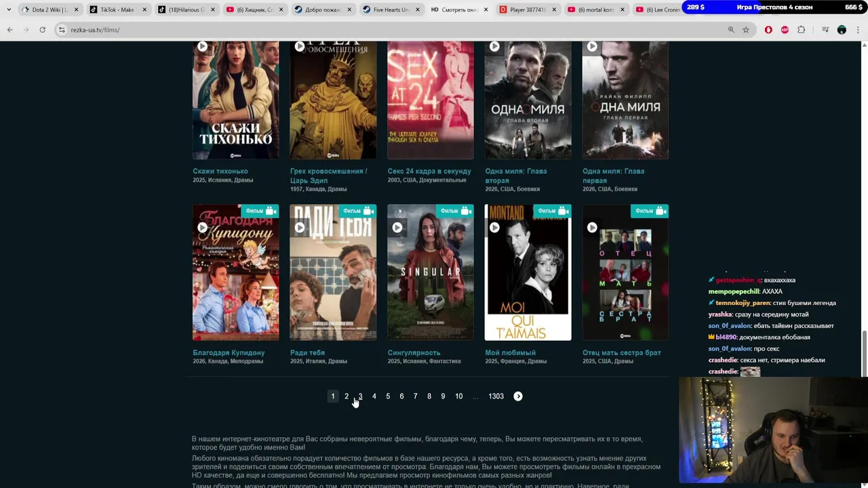Open the Сингулярность title link
This screenshot has height=488, width=868.
(x=414, y=353)
